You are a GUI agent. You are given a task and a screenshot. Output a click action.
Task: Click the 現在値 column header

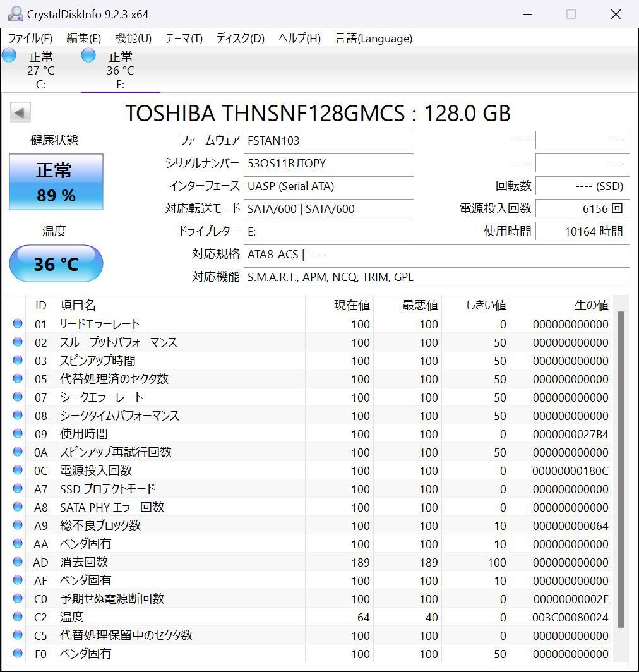[352, 305]
